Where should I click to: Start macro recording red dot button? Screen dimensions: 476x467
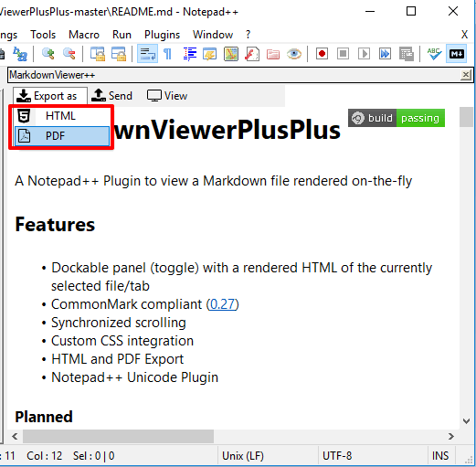[322, 54]
